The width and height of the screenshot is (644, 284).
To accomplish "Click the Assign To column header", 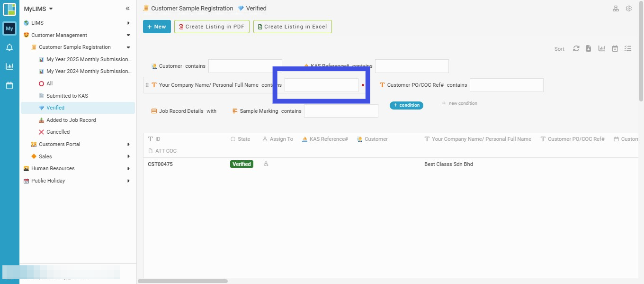I will click(x=278, y=139).
